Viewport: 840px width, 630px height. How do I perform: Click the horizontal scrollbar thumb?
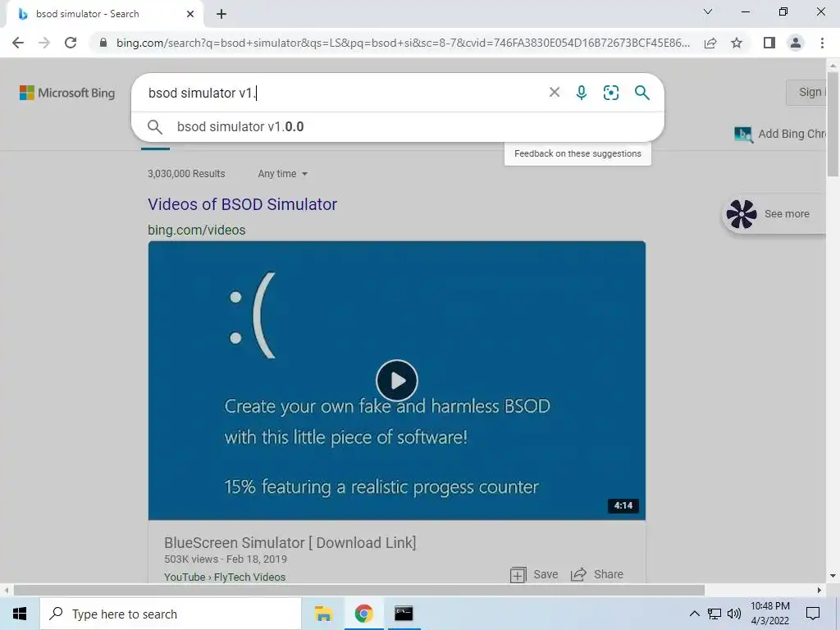pyautogui.click(x=359, y=590)
